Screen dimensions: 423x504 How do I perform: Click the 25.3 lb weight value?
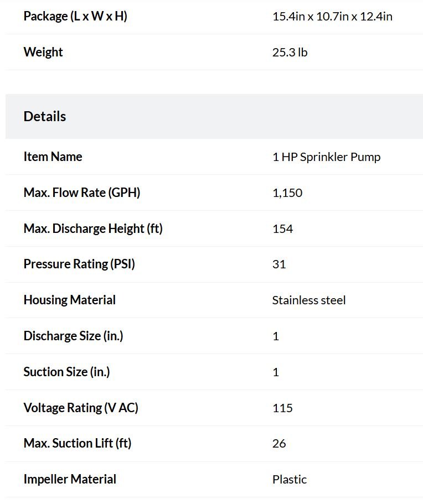click(x=290, y=52)
